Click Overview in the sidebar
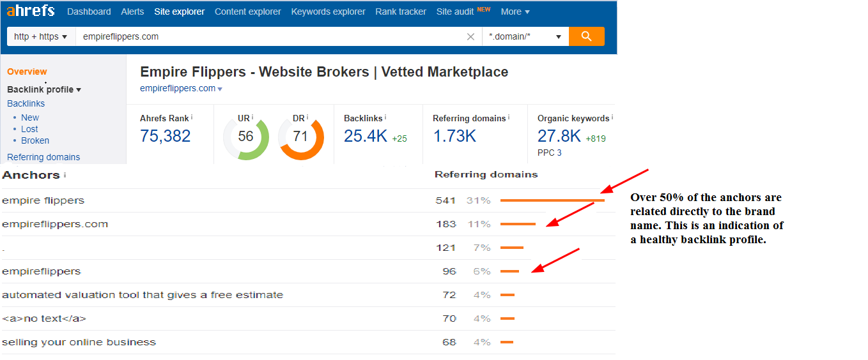Screen dimensions: 868x360 27,71
